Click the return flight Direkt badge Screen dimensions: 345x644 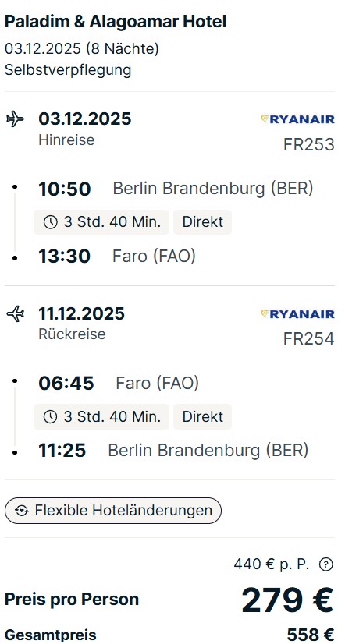203,417
